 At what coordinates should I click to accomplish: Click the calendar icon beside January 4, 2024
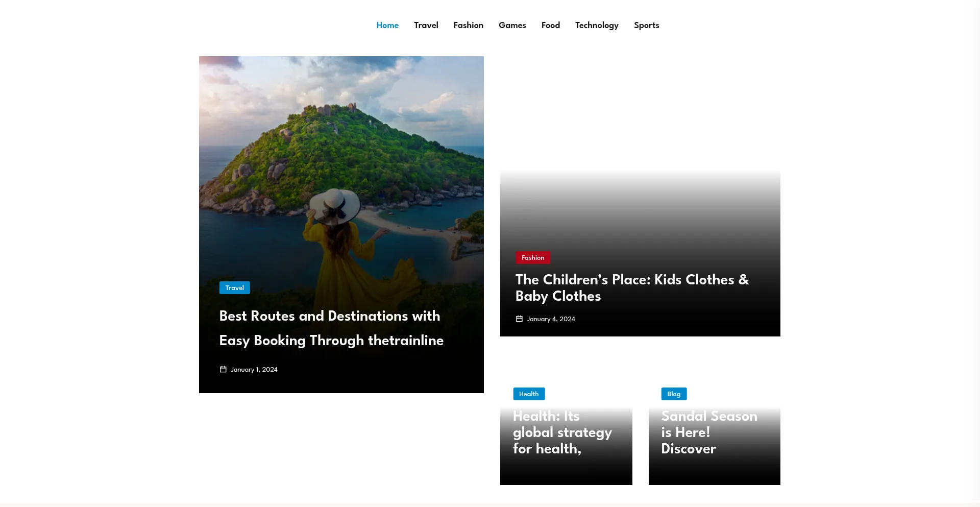pyautogui.click(x=519, y=319)
